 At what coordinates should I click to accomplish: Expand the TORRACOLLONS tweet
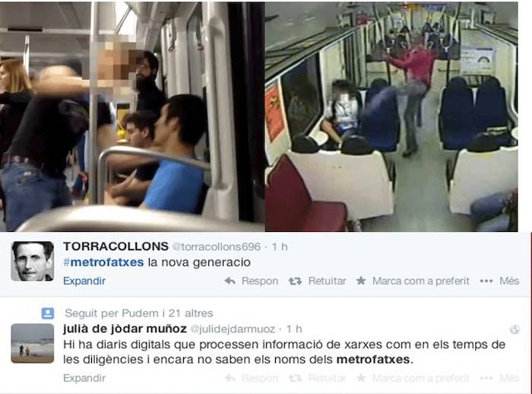84,281
